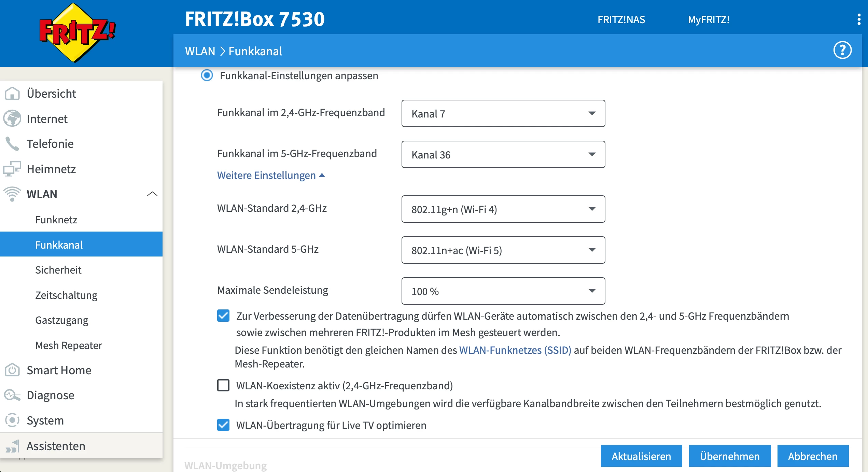Viewport: 868px width, 472px height.
Task: Click the Übernehmen button
Action: [729, 456]
